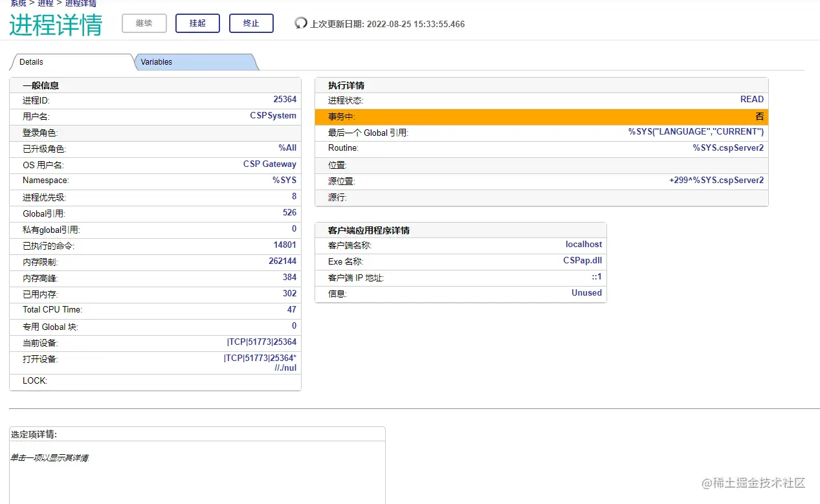Click the Routine value %SYS.cspServer2

tap(728, 148)
